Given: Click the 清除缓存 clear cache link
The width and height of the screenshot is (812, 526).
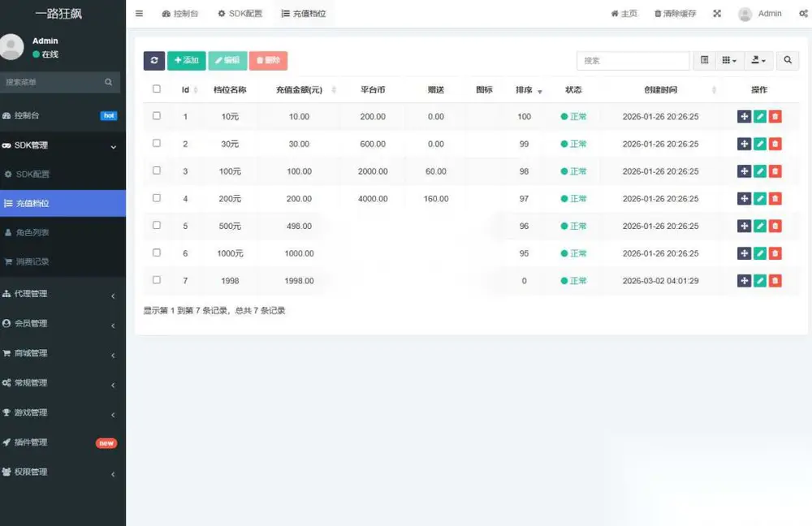Looking at the screenshot, I should (676, 14).
